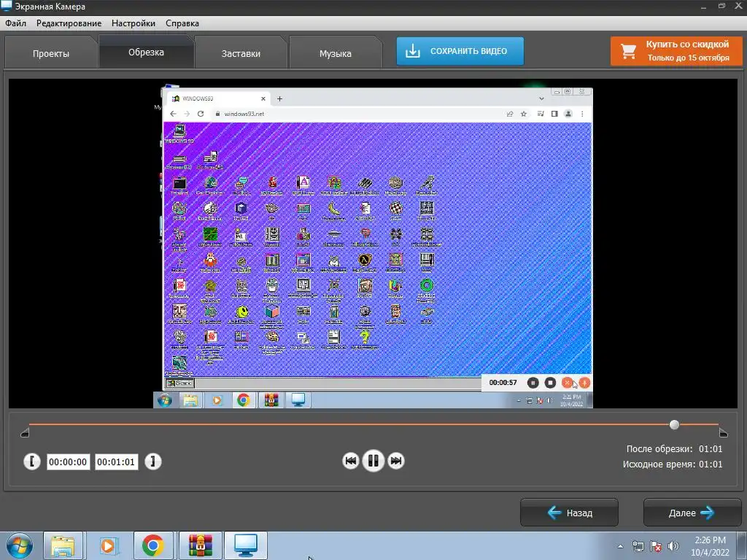The width and height of the screenshot is (747, 560).
Task: Open WinRAR from the taskbar
Action: [x=200, y=545]
